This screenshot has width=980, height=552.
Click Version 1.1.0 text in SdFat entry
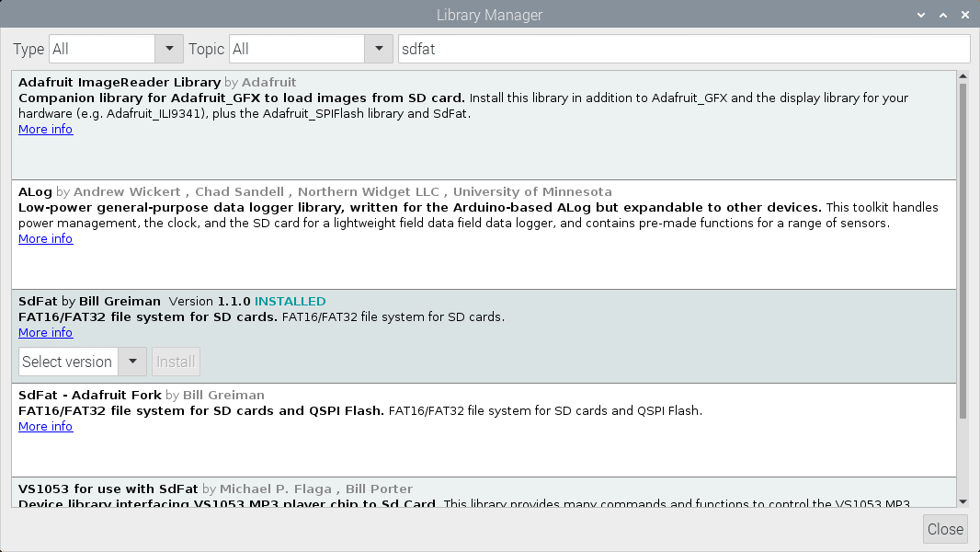point(210,302)
